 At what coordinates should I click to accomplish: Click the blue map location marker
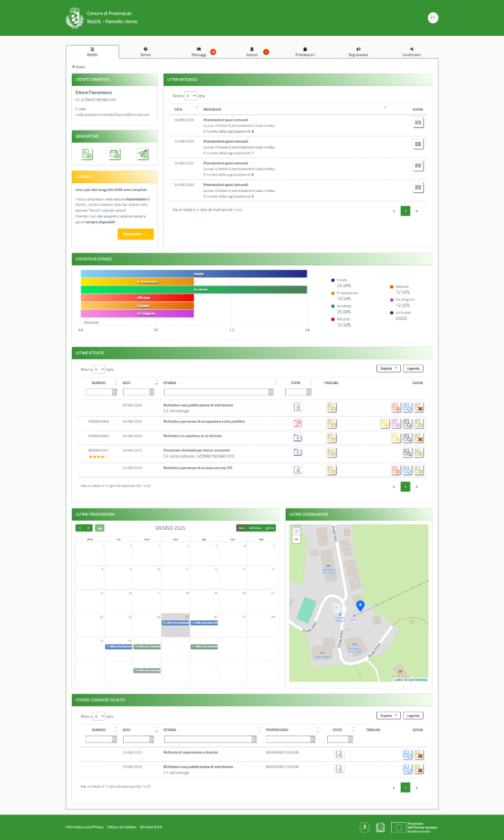point(360,606)
